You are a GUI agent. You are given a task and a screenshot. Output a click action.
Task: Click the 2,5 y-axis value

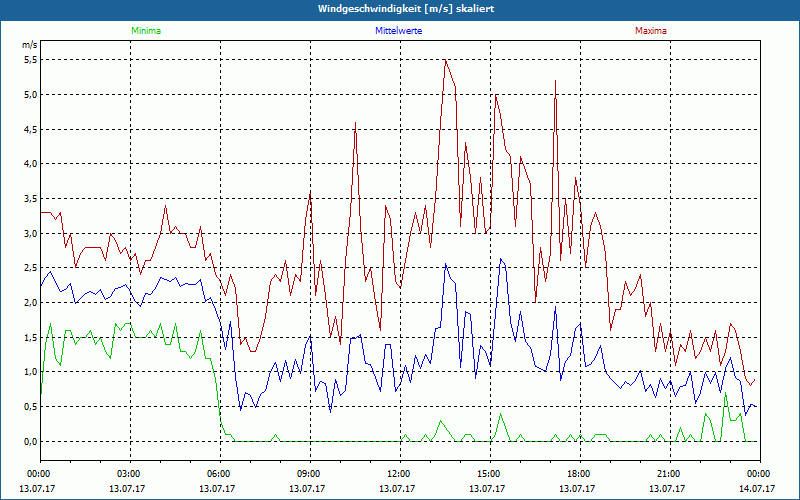pyautogui.click(x=31, y=268)
